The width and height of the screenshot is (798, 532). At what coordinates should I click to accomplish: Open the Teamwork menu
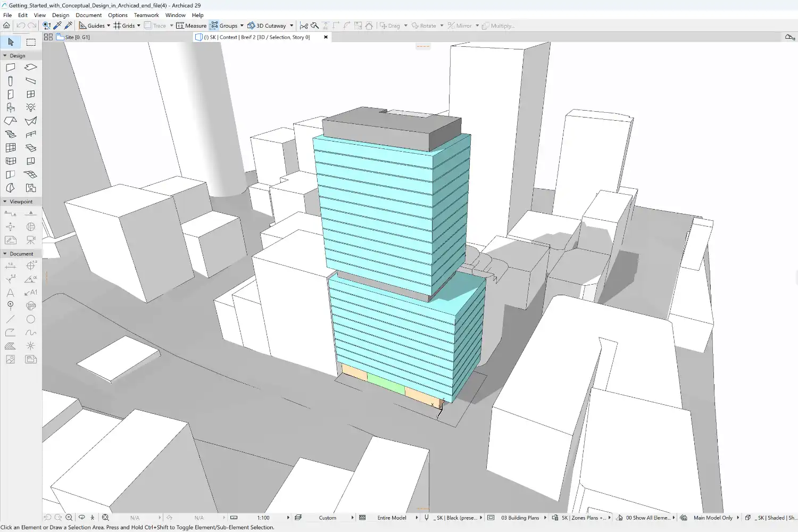(146, 15)
